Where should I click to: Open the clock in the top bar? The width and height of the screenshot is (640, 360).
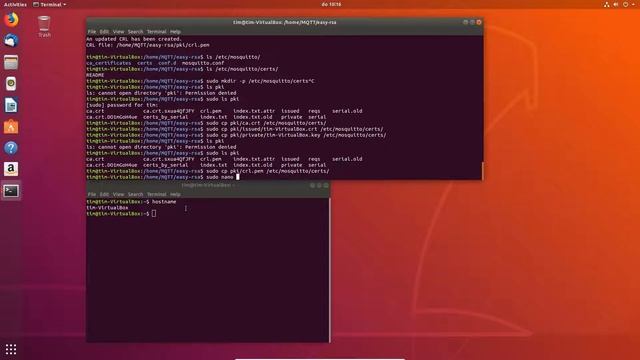(331, 4)
